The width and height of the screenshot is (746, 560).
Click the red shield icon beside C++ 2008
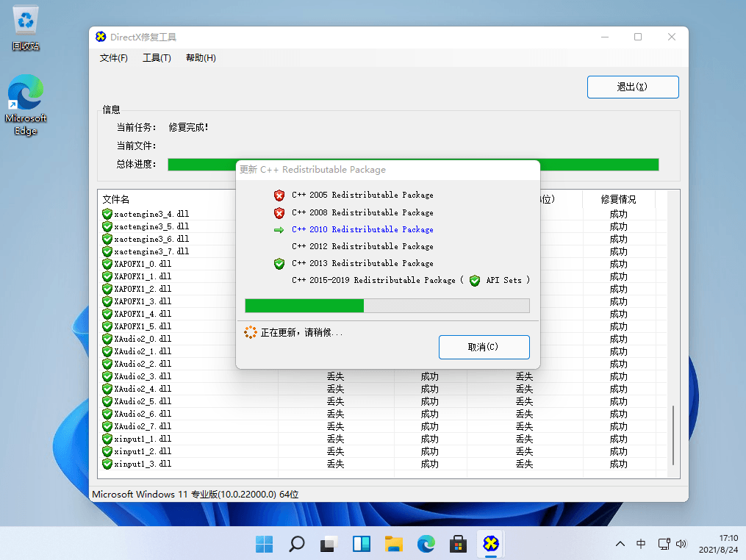[279, 212]
